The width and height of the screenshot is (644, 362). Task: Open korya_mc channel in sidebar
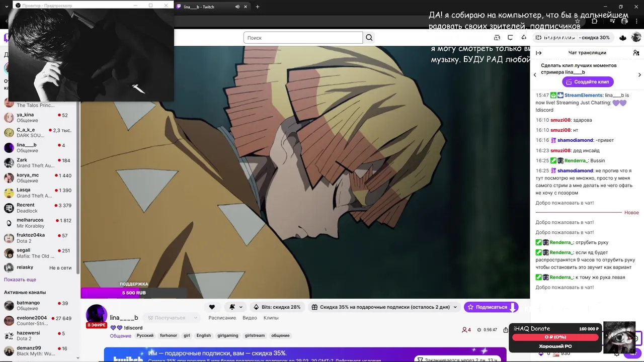[x=39, y=178]
